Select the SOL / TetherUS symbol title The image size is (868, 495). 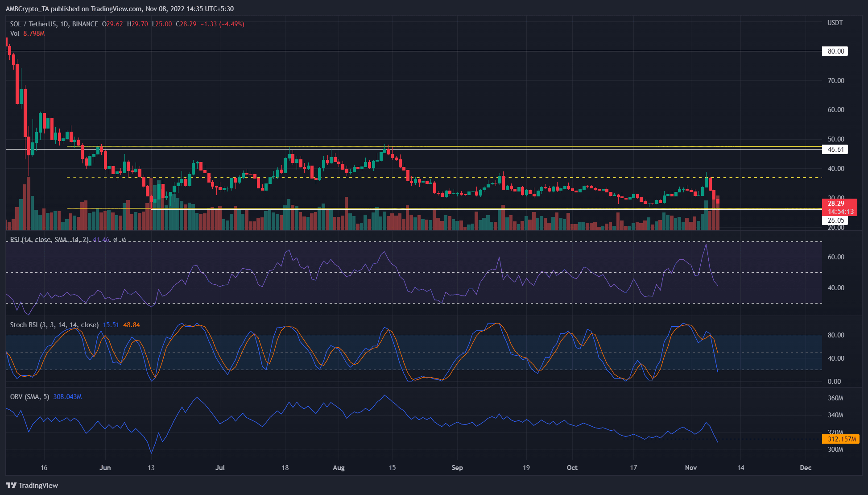54,24
